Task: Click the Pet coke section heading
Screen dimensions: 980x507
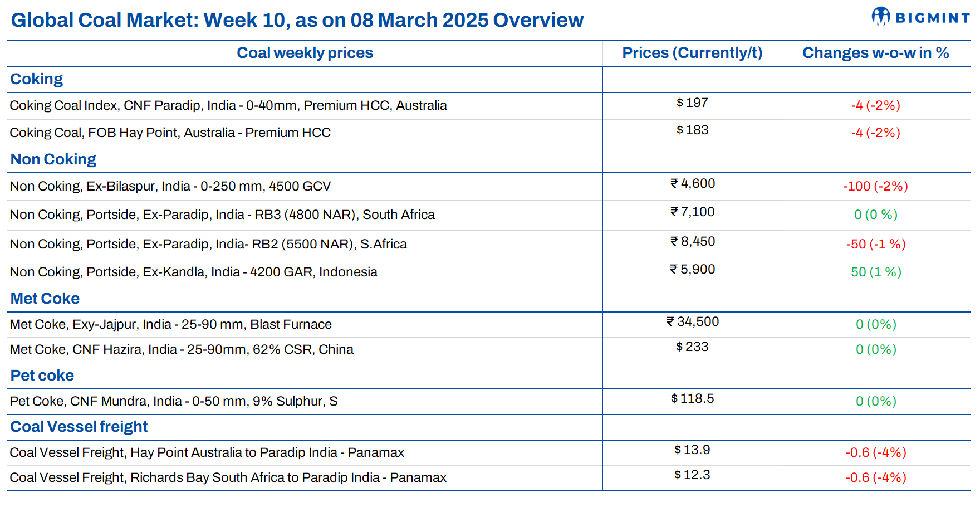Action: (42, 376)
